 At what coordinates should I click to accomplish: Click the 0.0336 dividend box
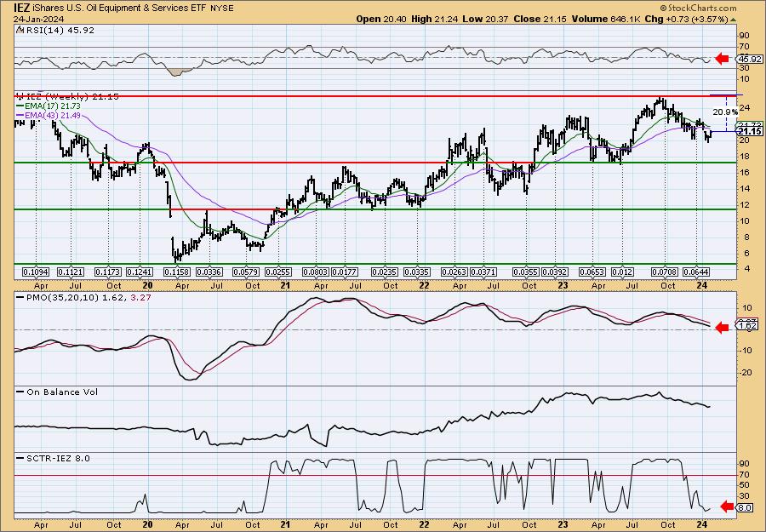tap(209, 272)
